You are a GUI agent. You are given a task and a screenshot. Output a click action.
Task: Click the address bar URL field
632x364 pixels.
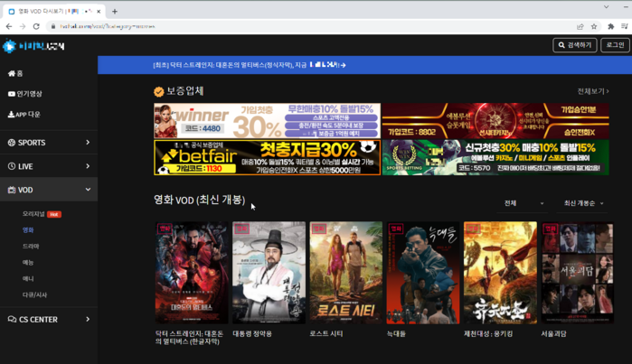310,26
